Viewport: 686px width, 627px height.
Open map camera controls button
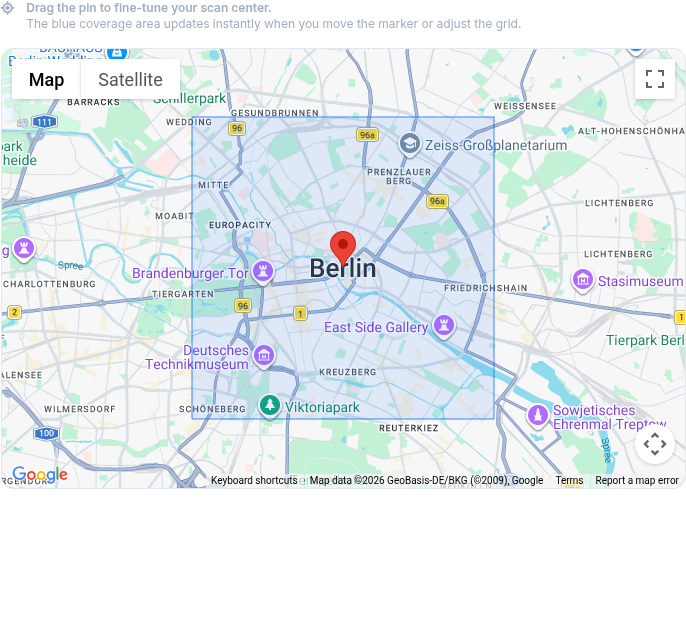tap(654, 444)
